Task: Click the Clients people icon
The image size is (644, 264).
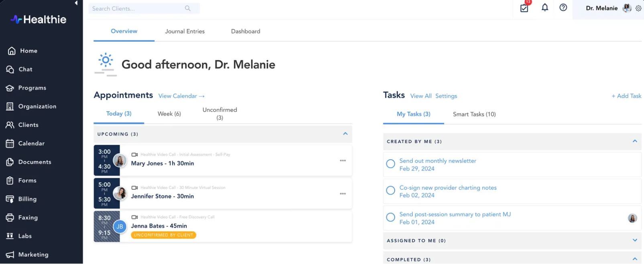Action: click(10, 125)
